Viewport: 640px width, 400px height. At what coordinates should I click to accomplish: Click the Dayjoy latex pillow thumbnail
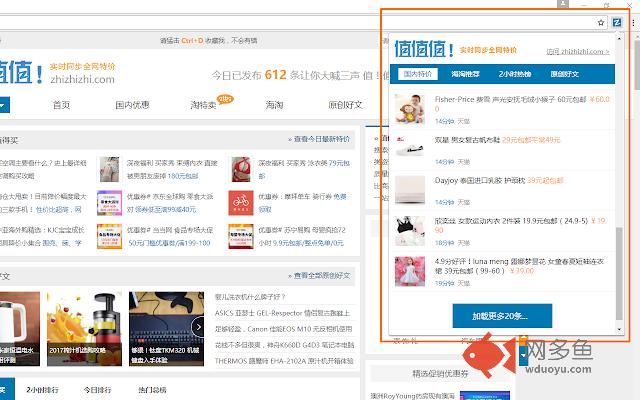(x=410, y=190)
